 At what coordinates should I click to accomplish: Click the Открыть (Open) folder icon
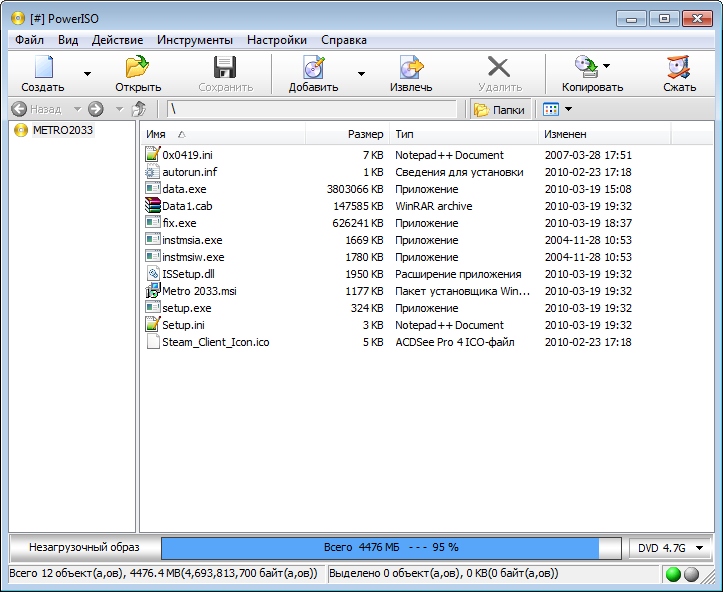click(x=137, y=68)
